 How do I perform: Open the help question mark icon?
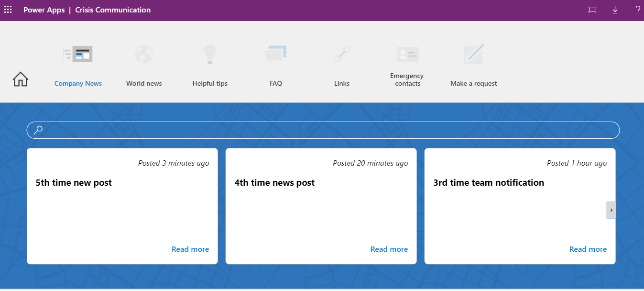coord(638,10)
